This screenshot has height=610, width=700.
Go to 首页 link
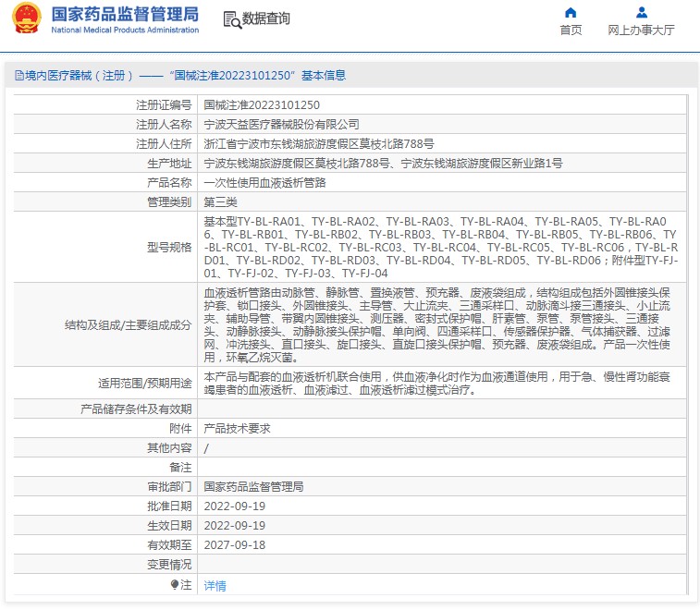[x=571, y=30]
